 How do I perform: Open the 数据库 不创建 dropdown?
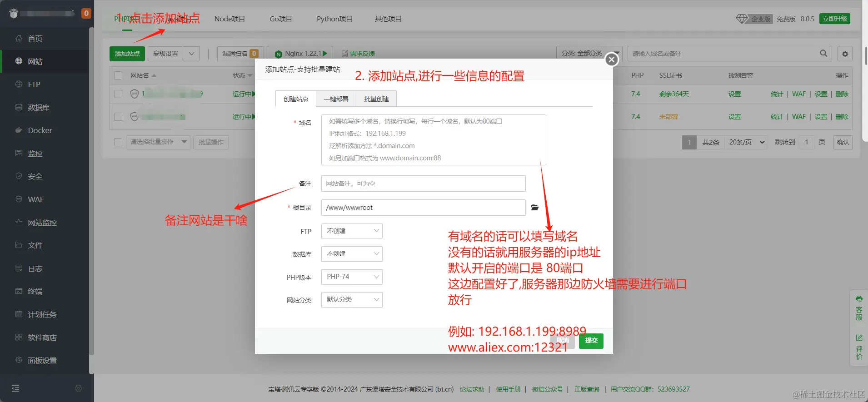(352, 253)
